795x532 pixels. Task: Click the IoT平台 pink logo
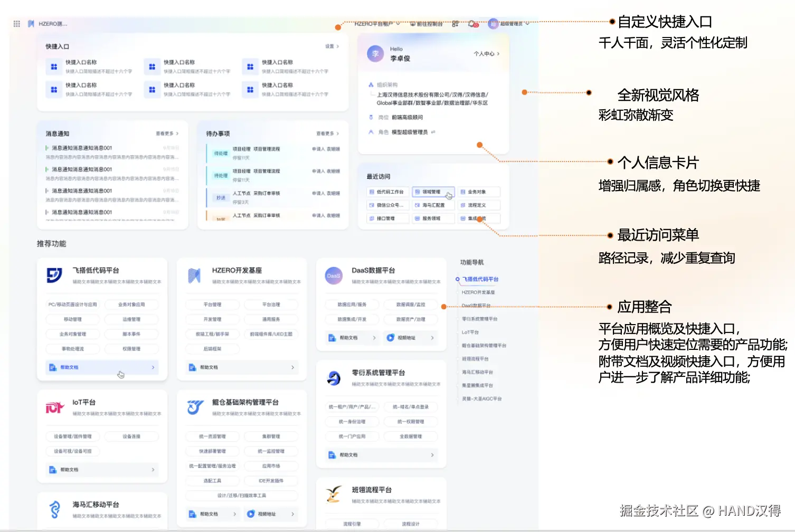tap(54, 407)
